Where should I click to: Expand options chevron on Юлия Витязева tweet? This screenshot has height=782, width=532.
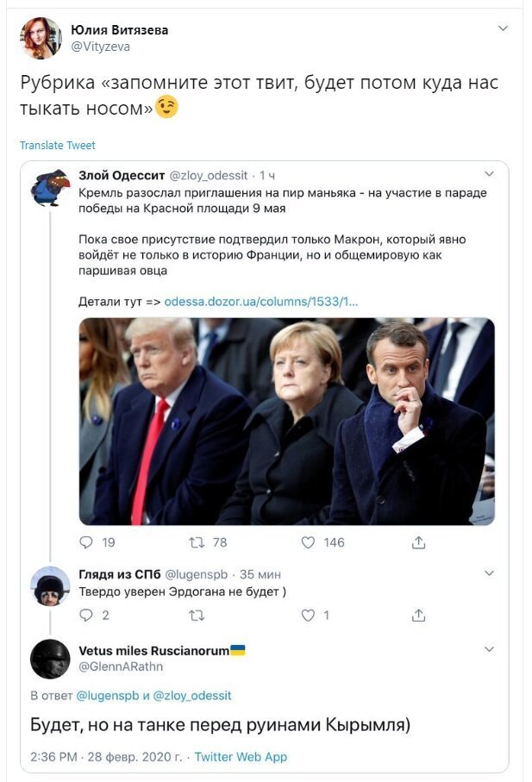[x=503, y=28]
